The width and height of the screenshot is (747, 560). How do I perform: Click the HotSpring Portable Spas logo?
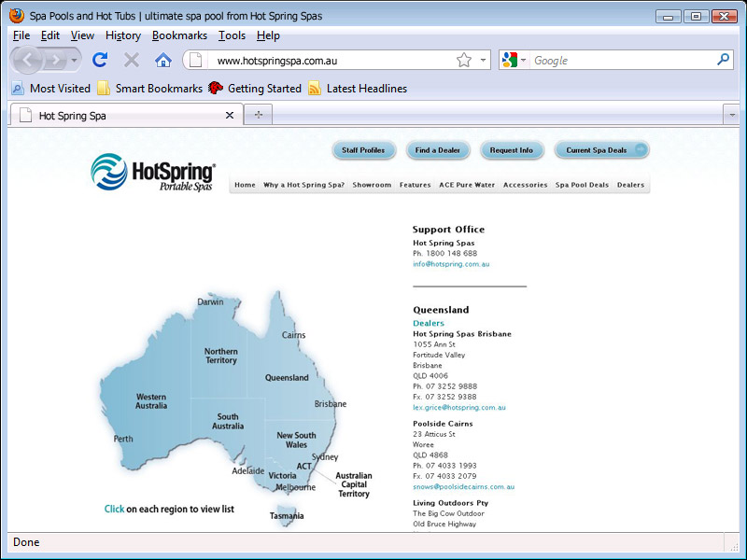(x=154, y=173)
